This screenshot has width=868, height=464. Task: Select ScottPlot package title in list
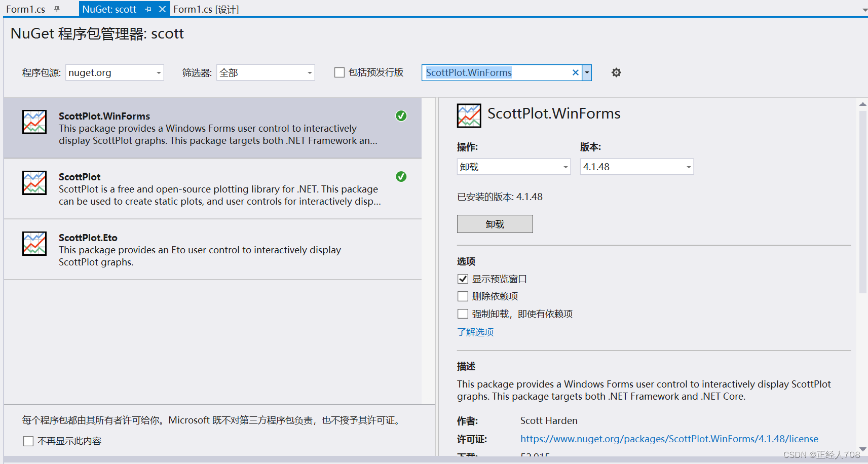click(80, 177)
